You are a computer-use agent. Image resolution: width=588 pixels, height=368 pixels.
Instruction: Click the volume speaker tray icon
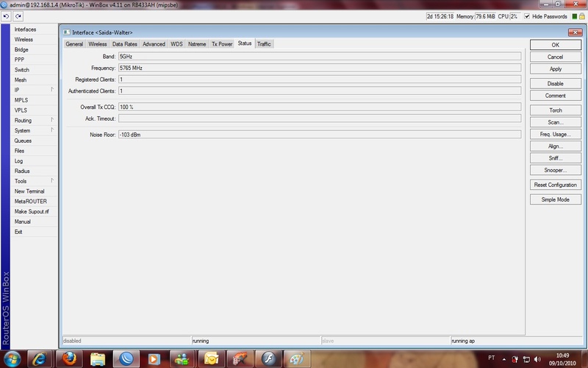538,359
